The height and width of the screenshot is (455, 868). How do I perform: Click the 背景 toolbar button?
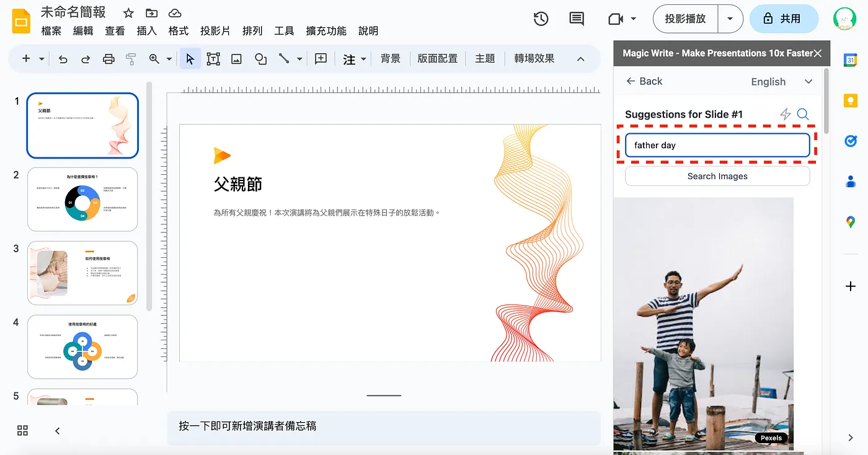click(391, 59)
